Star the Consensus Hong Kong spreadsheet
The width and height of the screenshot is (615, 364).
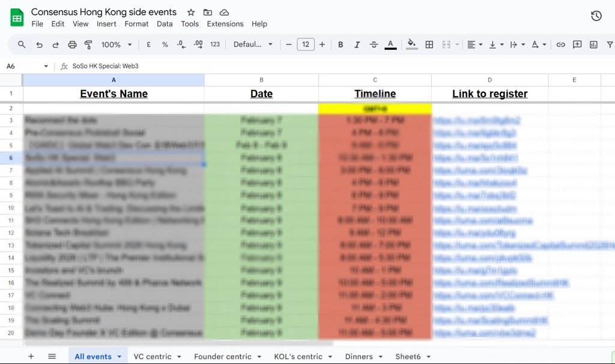coord(191,13)
